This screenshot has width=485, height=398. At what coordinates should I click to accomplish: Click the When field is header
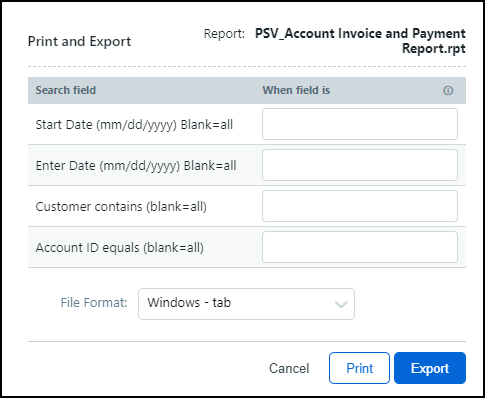[296, 90]
